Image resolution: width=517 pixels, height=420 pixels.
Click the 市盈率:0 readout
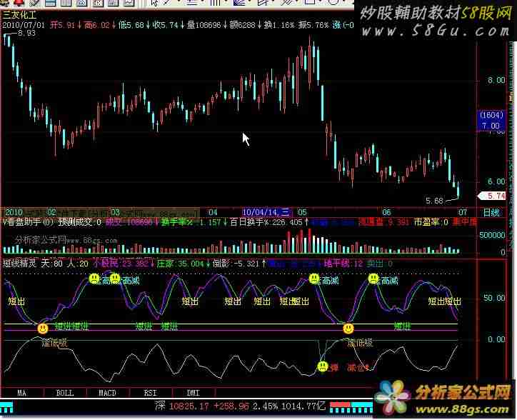(x=431, y=222)
